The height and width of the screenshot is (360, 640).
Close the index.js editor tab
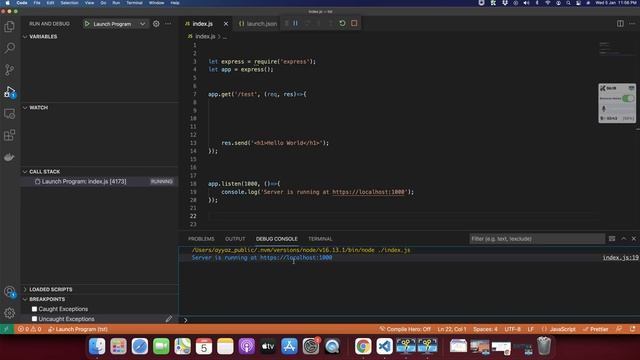point(226,24)
